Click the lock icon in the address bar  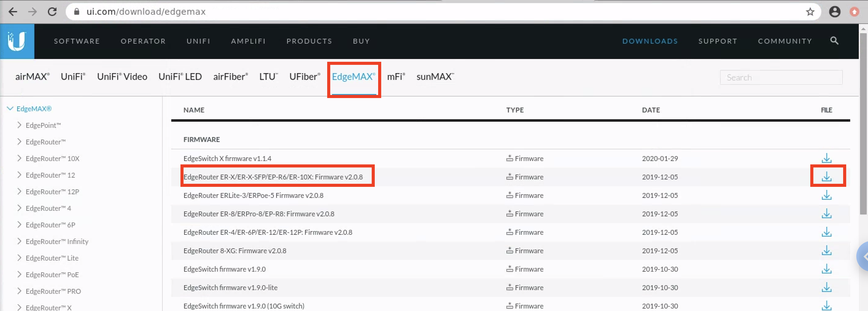pos(76,12)
